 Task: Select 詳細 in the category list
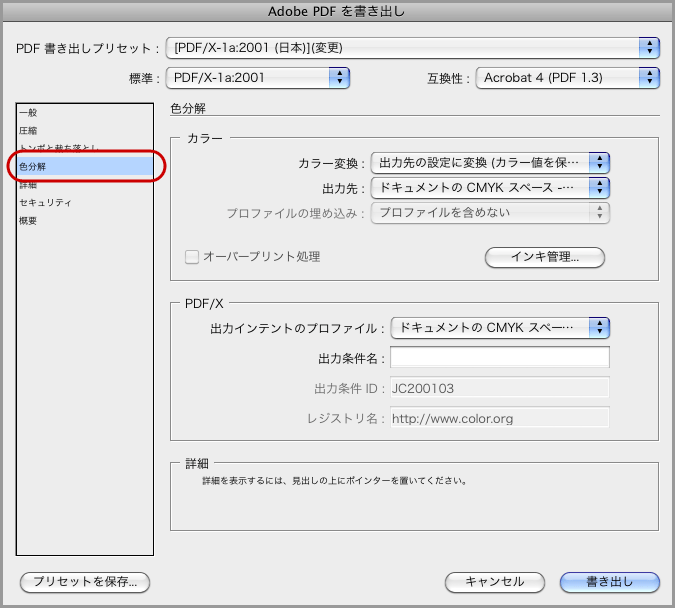pyautogui.click(x=85, y=185)
